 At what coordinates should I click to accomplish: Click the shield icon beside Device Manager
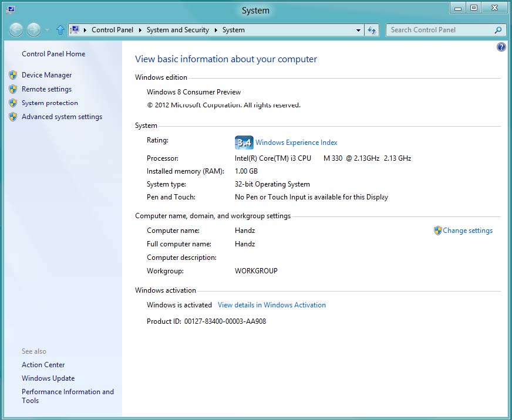pos(13,75)
